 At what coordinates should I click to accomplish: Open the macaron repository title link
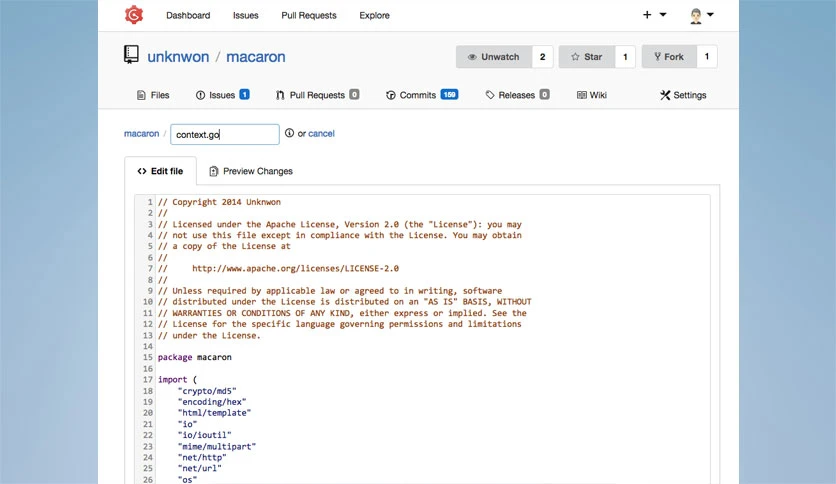(x=255, y=57)
